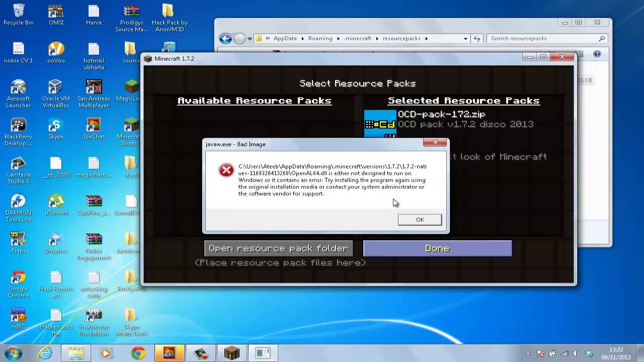The height and width of the screenshot is (362, 644).
Task: Click the Explorer help question icon
Action: 597,54
